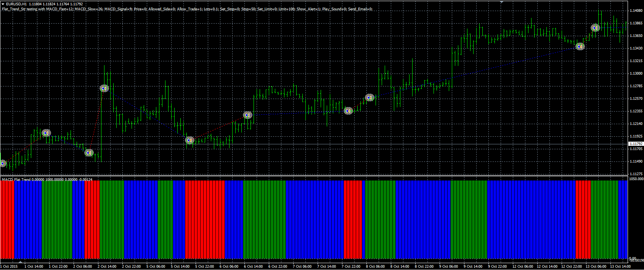Click the 1.14080 price axis label

tap(636, 11)
